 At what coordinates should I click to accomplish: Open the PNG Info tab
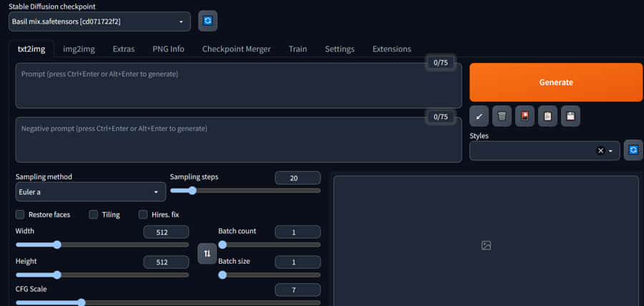tap(168, 49)
